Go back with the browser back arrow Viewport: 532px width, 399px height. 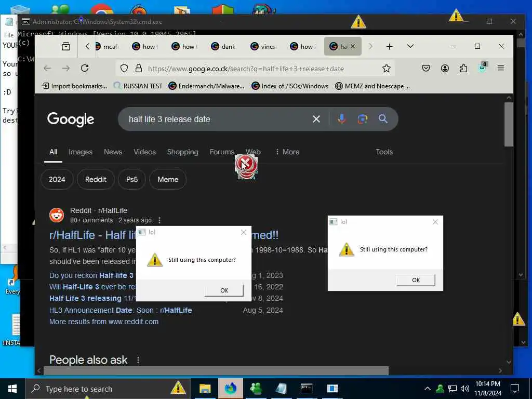point(47,68)
